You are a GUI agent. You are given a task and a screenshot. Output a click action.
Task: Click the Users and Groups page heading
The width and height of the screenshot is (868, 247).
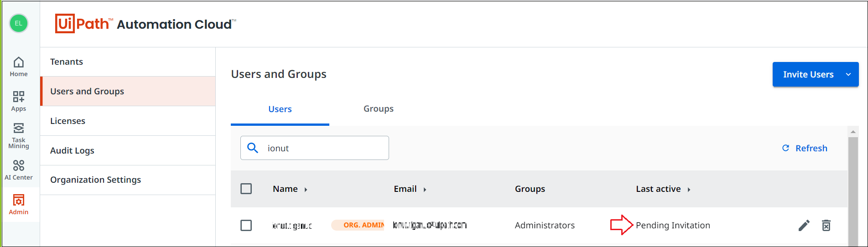(279, 74)
